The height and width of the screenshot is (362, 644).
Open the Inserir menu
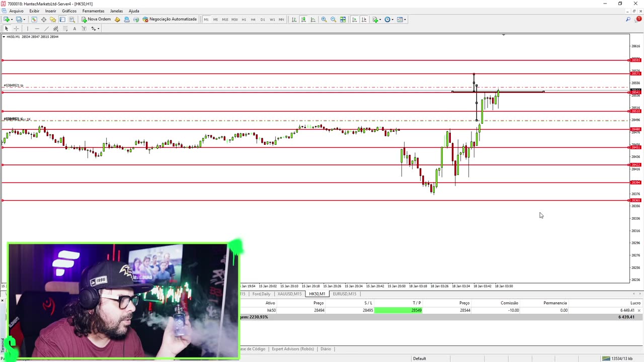51,11
